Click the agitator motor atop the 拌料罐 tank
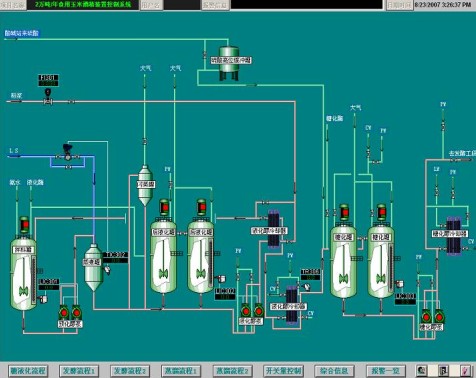476x378 pixels. [24, 224]
